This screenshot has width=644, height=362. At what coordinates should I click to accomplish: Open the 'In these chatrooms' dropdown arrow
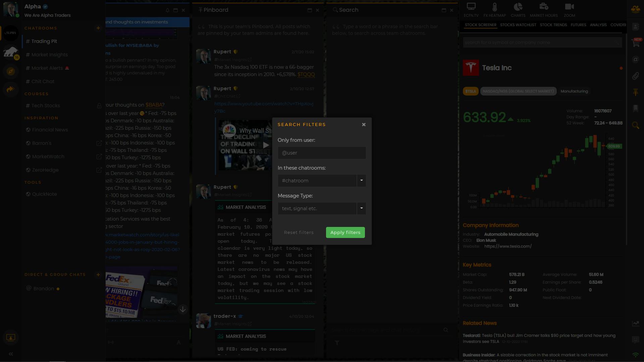tap(361, 181)
